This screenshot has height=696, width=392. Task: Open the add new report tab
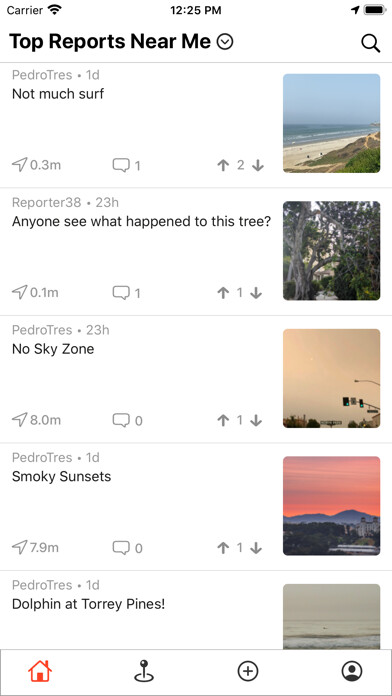(x=248, y=671)
